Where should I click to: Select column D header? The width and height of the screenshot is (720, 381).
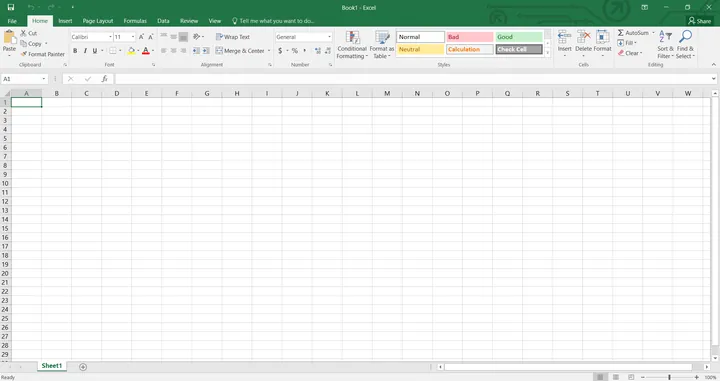(117, 93)
